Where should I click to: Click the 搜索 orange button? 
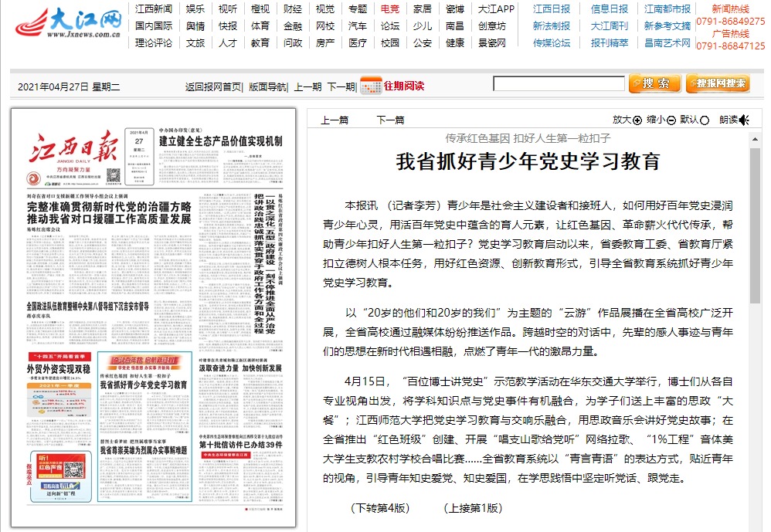655,83
